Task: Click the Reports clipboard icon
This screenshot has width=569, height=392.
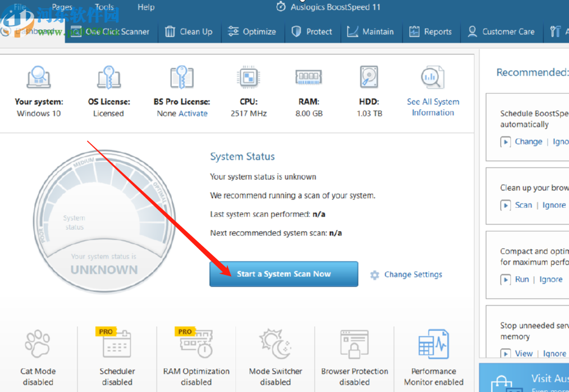Action: 415,32
